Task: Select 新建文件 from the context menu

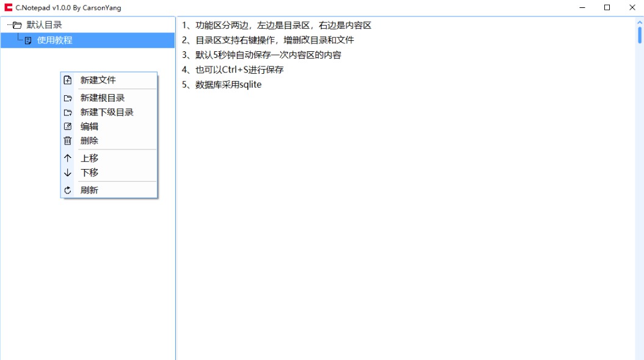Action: click(98, 80)
